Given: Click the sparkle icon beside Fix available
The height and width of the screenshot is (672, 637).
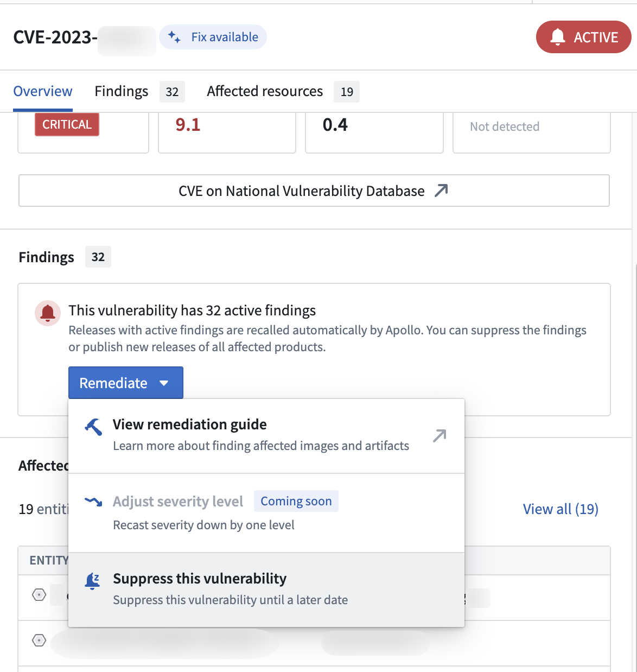Looking at the screenshot, I should [x=174, y=37].
